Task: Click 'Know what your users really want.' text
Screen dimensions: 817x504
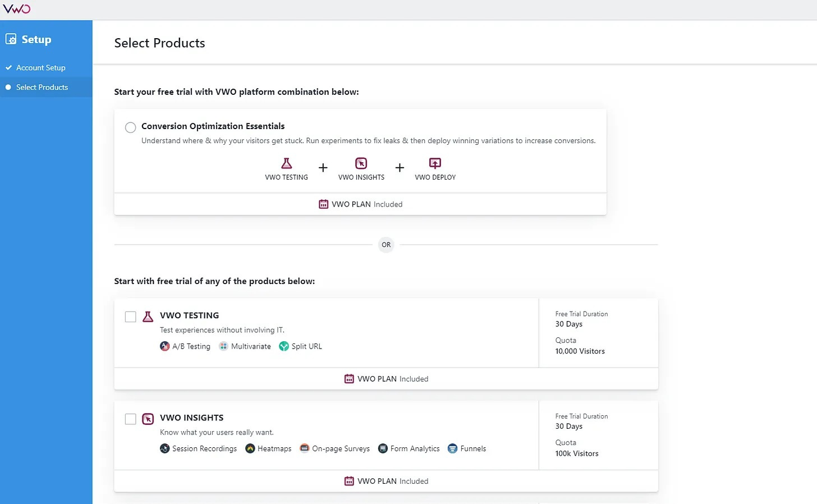Action: [217, 432]
